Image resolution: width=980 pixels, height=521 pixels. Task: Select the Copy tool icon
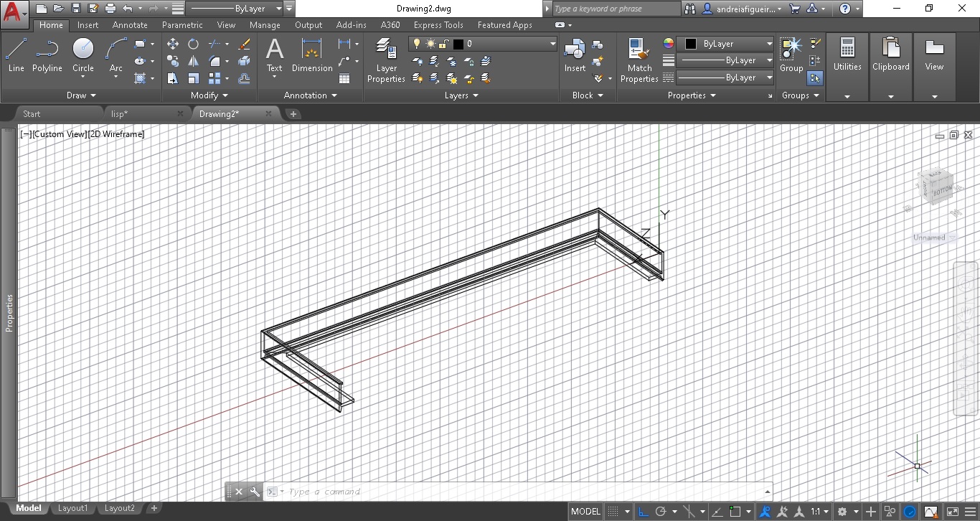click(x=173, y=61)
